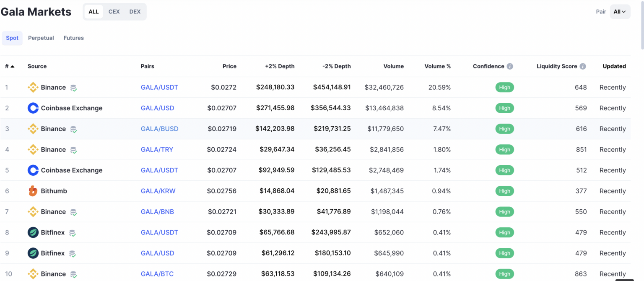Click the Binance logo in row 1
644x281 pixels.
pos(33,87)
